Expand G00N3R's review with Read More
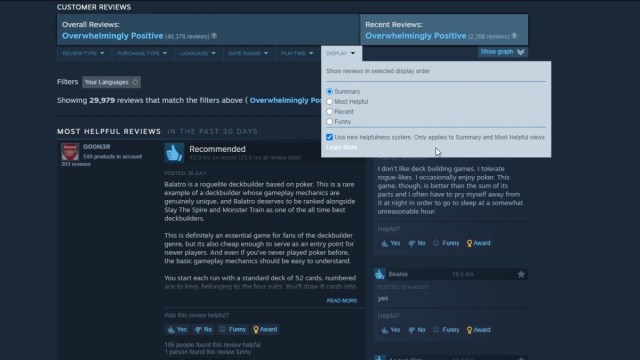Viewport: 640px width, 360px height. (x=342, y=300)
